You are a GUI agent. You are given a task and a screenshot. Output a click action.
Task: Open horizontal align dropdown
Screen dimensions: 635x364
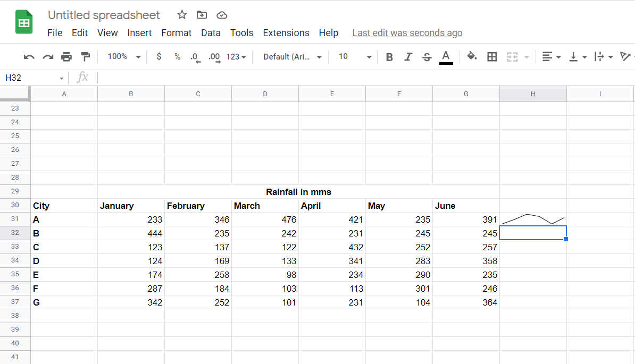pyautogui.click(x=551, y=57)
